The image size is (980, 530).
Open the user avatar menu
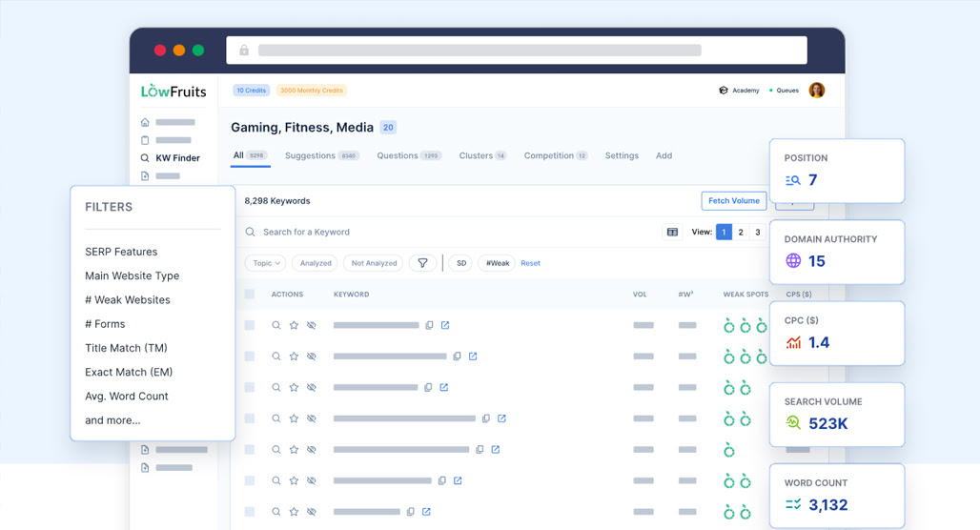click(x=816, y=90)
